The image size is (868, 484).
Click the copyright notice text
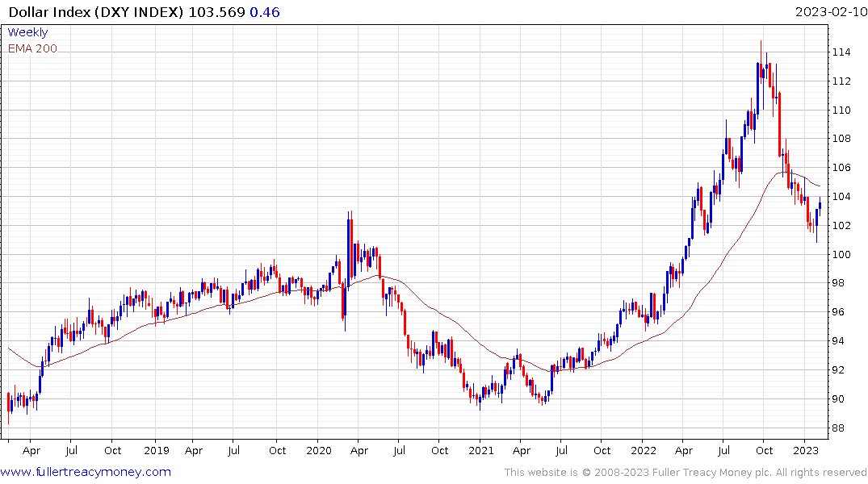click(x=686, y=473)
